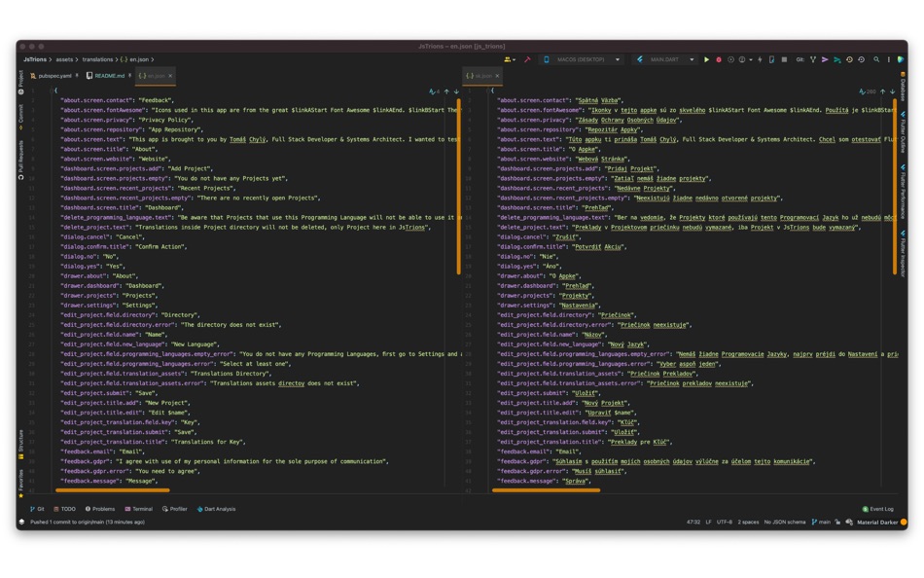Viewport: 924px width, 578px height.
Task: Click the orange vertical scrollbar in en.json
Action: tap(458, 187)
